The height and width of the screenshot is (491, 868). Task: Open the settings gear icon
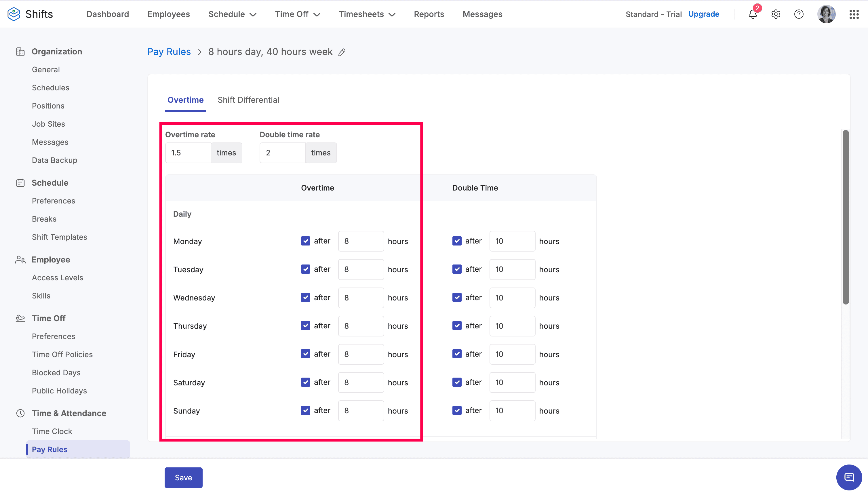[x=776, y=14]
